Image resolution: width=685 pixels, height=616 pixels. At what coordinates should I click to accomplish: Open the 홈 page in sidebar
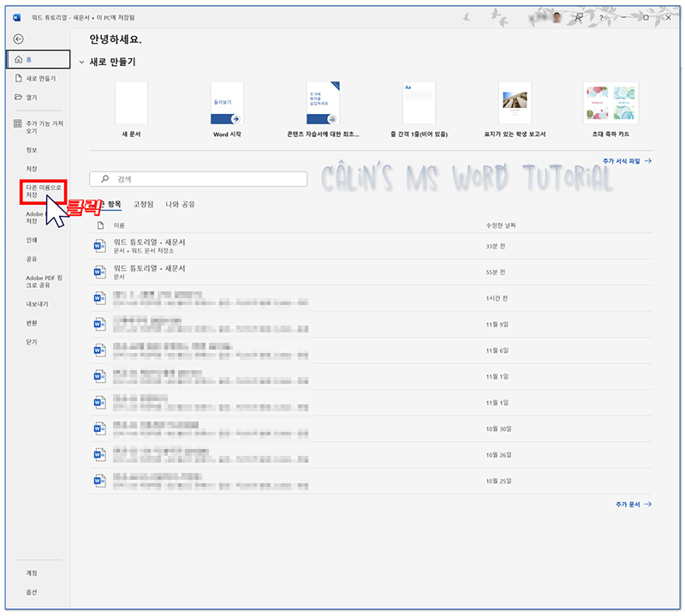38,59
